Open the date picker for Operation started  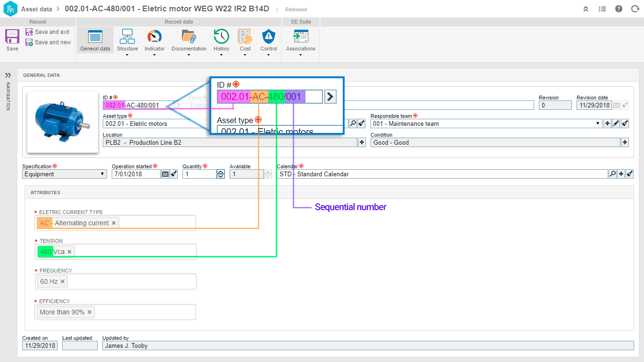tap(165, 173)
